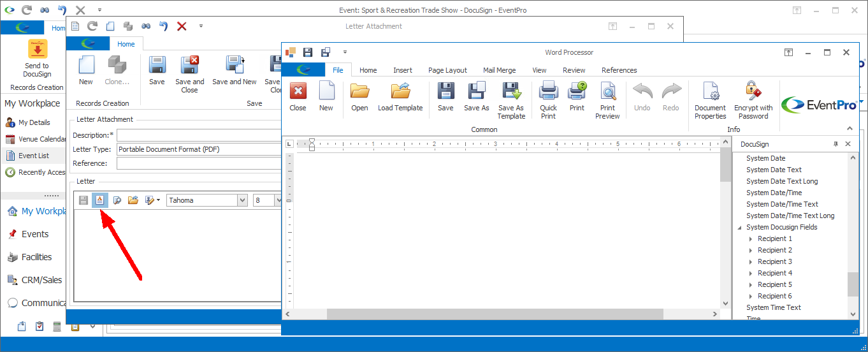The height and width of the screenshot is (352, 868).
Task: Expand the Recipient 1 node
Action: click(751, 238)
